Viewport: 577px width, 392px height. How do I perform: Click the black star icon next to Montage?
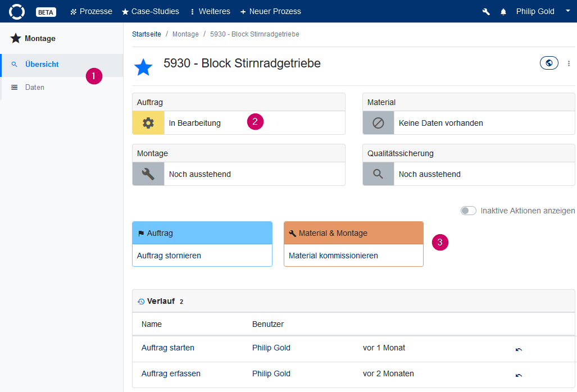(x=16, y=38)
